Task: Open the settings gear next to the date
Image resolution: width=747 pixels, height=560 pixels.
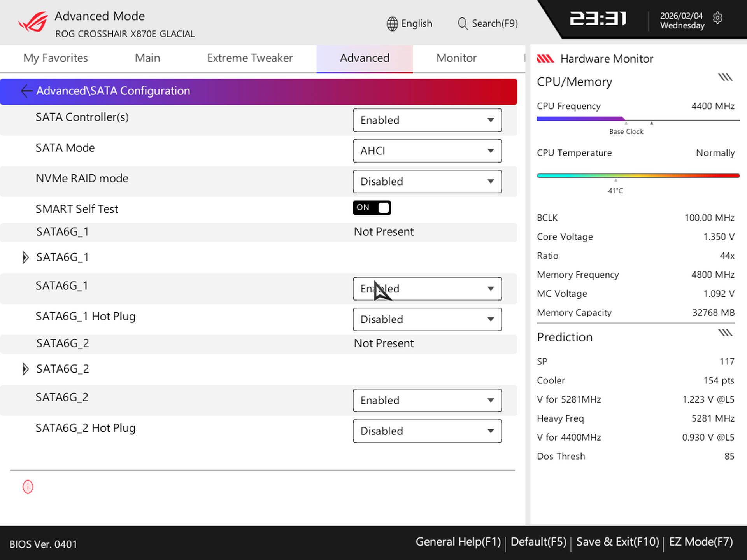Action: [x=718, y=18]
